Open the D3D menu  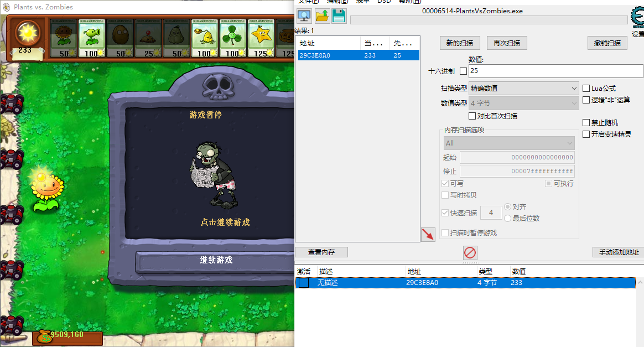[384, 2]
